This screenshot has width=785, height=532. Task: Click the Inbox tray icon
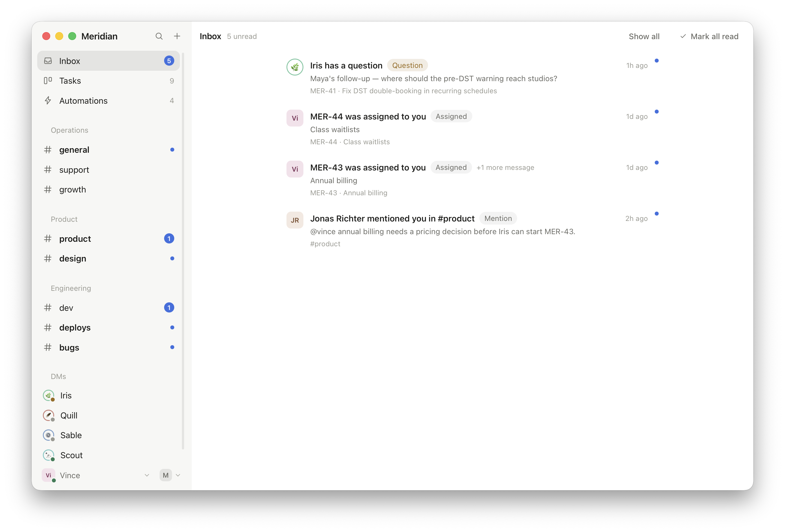click(48, 61)
